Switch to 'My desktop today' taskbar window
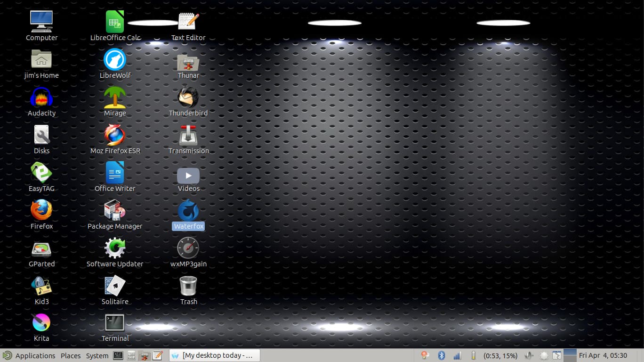 coord(215,355)
